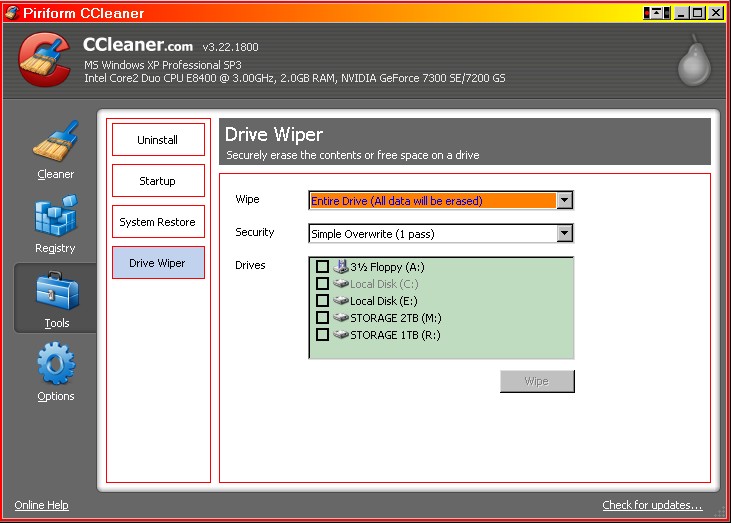Viewport: 731px width, 523px height.
Task: Click the v3.22.1800 version text
Action: [x=230, y=47]
